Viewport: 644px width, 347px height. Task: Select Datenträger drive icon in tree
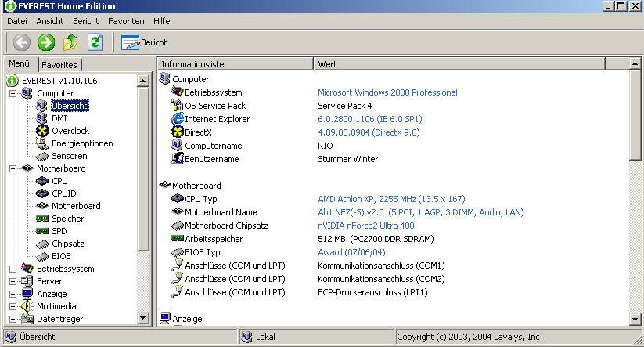click(27, 319)
